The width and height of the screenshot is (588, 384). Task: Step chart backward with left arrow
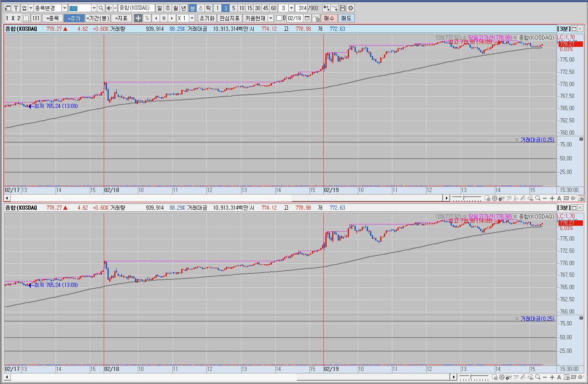point(156,18)
